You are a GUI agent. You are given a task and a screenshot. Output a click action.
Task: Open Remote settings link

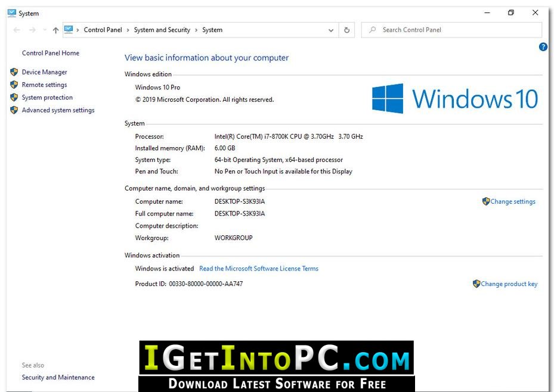pos(45,85)
